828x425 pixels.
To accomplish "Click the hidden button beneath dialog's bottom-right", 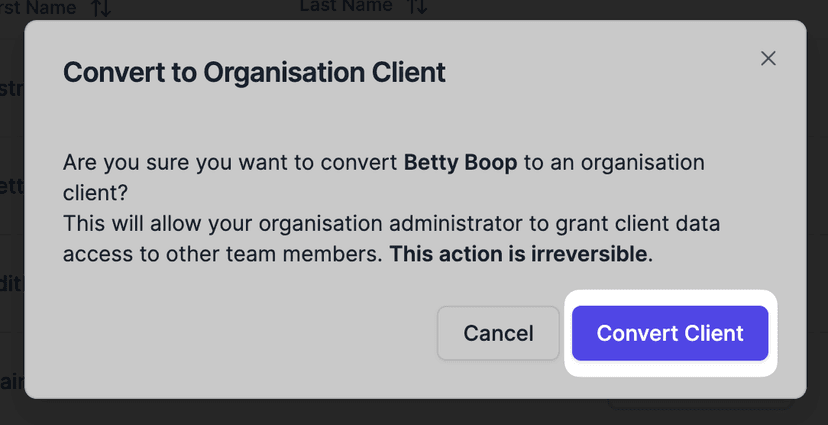I will [x=700, y=404].
